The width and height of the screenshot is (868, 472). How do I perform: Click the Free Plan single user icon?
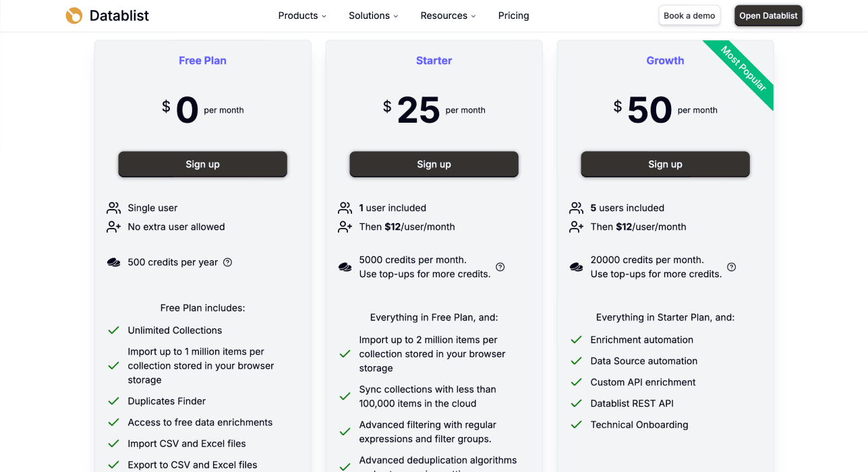[x=113, y=208]
